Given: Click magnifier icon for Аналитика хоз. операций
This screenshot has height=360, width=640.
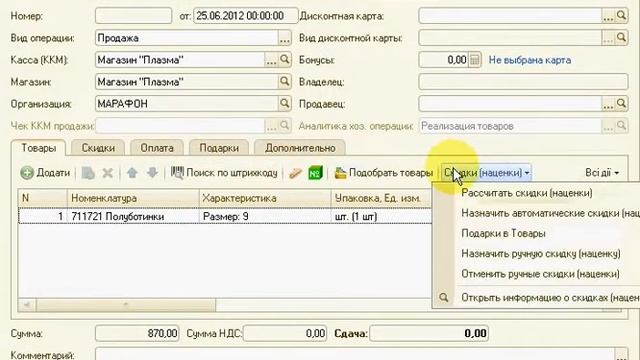Looking at the screenshot, I should pos(621,126).
